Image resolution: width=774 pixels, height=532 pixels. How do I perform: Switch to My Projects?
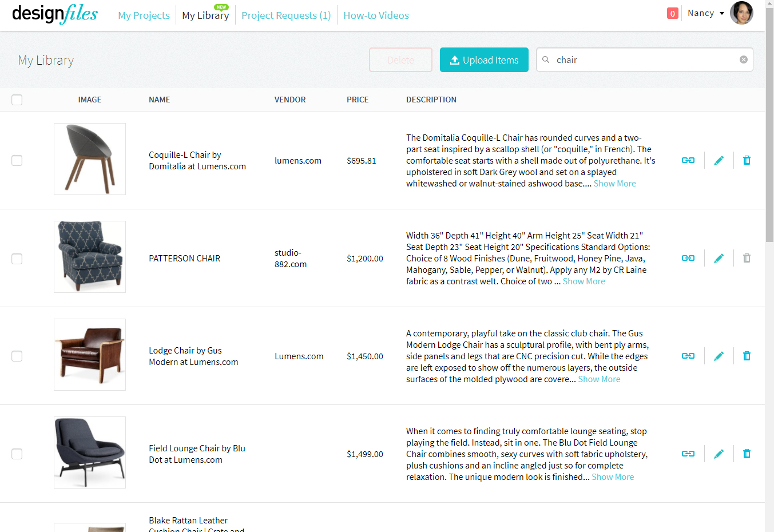point(144,15)
